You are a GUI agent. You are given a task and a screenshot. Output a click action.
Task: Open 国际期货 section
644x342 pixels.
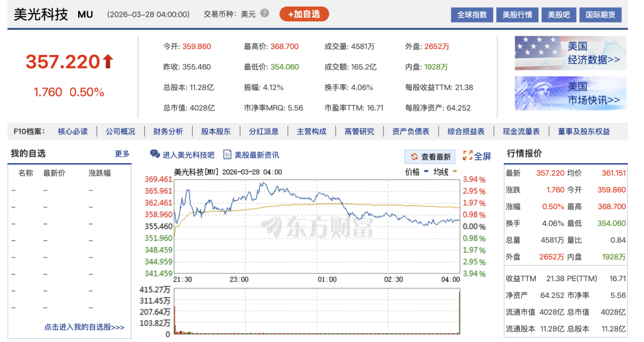600,15
